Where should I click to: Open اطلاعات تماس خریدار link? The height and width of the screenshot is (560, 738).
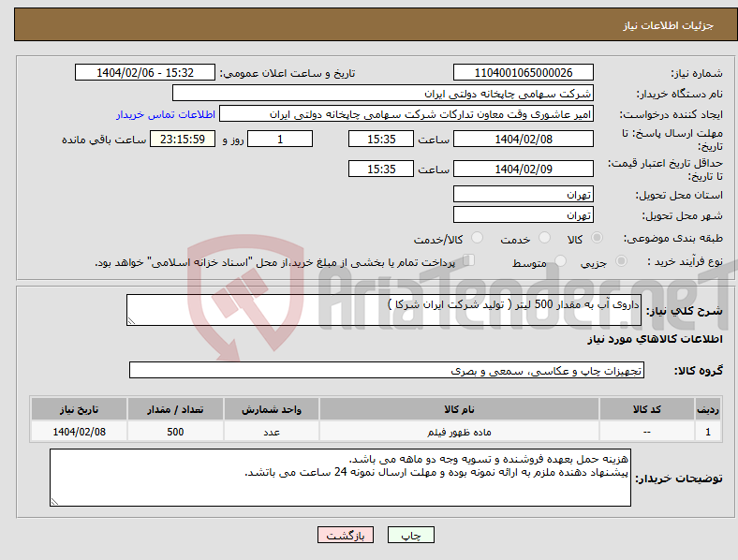pyautogui.click(x=166, y=114)
